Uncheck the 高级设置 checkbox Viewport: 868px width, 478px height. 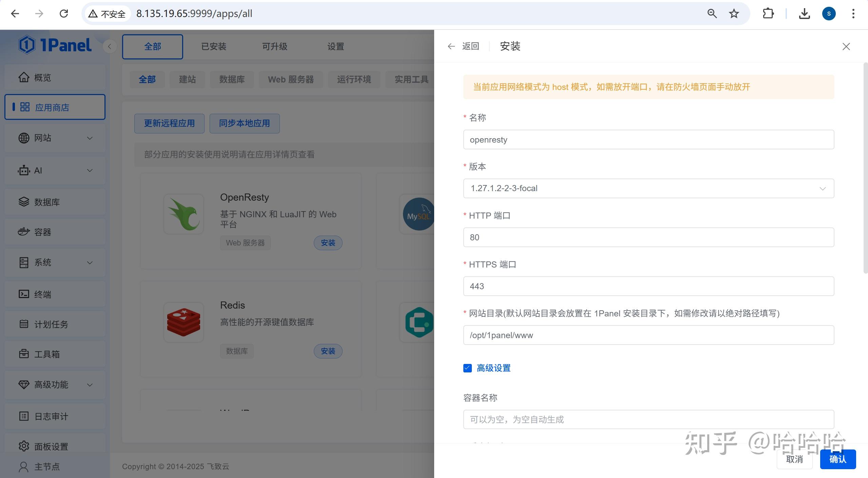[467, 368]
